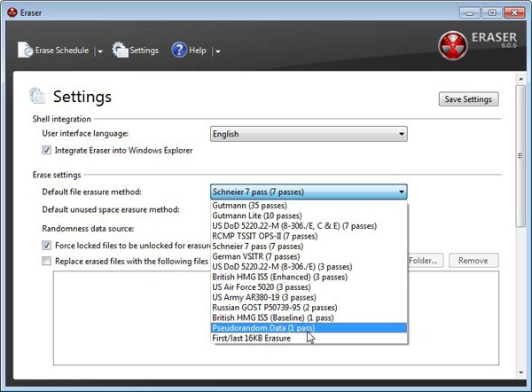This screenshot has height=392, width=532.
Task: Click the Remove button
Action: tap(473, 261)
